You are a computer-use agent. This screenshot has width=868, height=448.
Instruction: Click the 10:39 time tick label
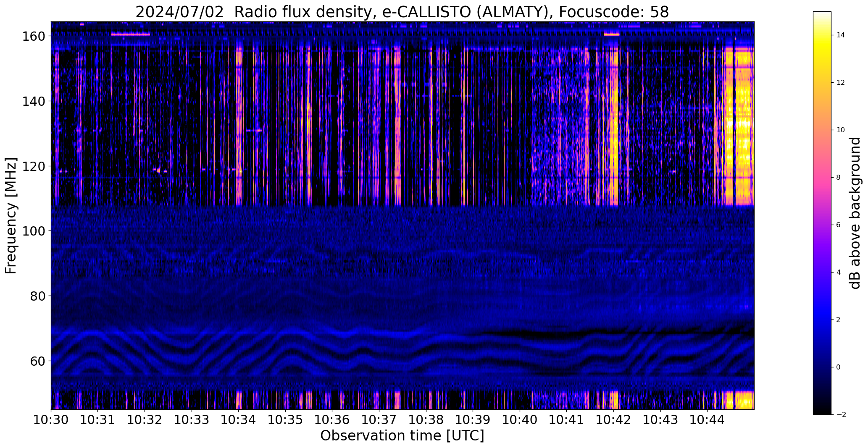(x=473, y=419)
